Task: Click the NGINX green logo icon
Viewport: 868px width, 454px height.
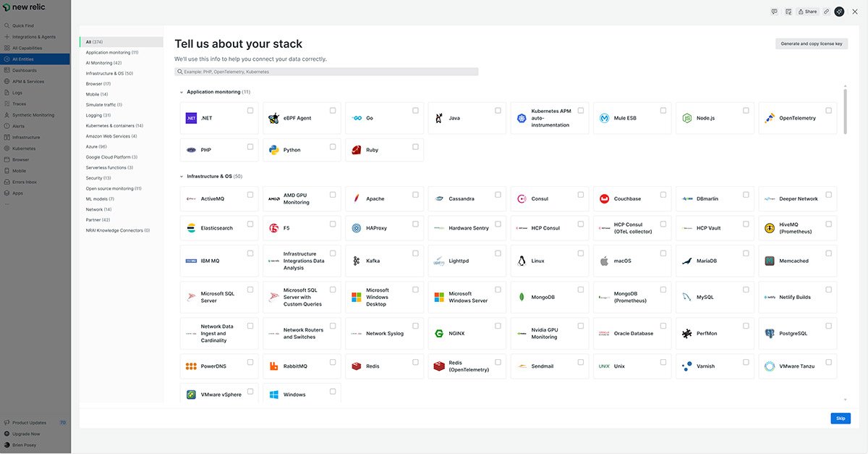Action: point(439,334)
